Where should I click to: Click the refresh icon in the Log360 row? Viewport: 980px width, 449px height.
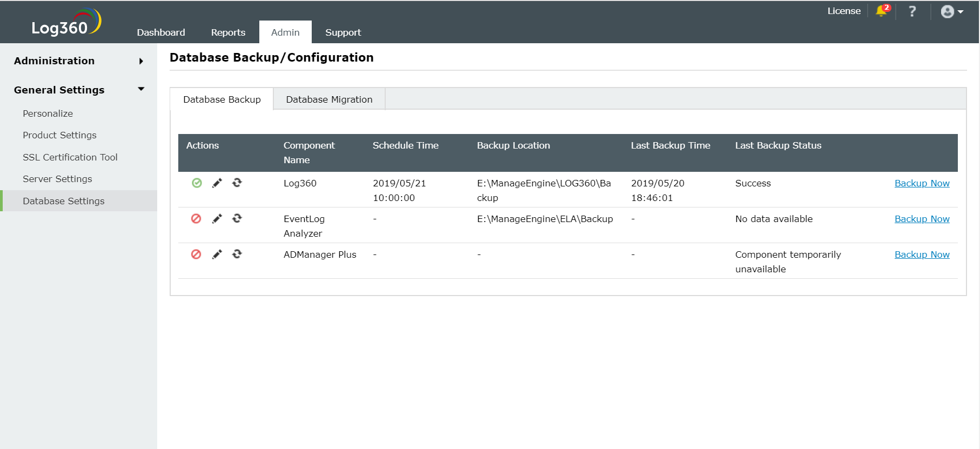coord(237,183)
